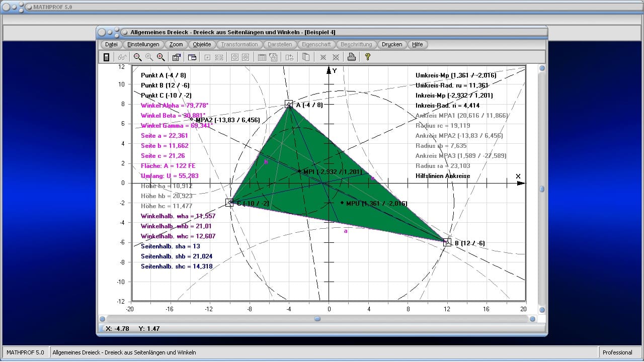Open the Drucken menu
Image resolution: width=644 pixels, height=362 pixels.
392,44
